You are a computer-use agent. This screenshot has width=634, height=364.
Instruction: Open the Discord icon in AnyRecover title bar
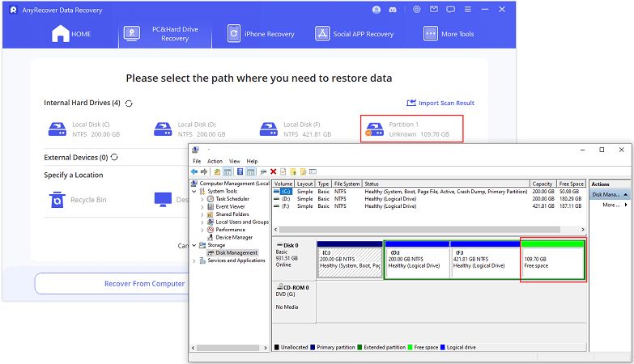pos(393,10)
